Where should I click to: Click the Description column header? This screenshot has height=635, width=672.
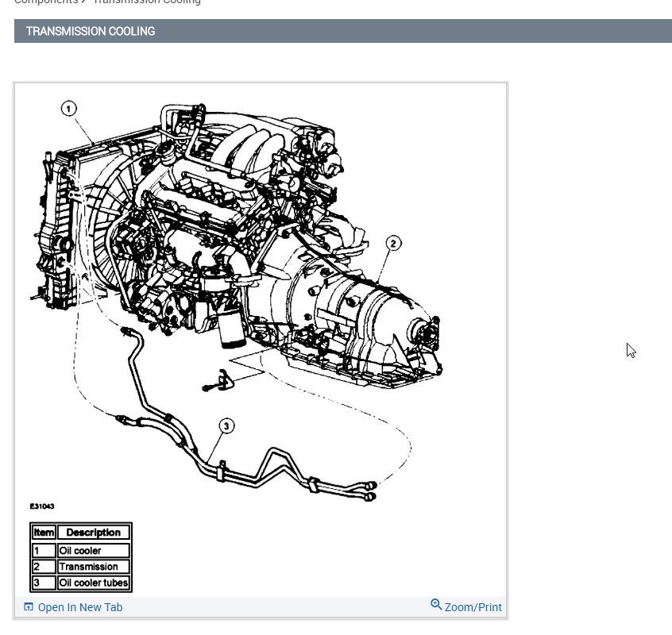tap(93, 533)
